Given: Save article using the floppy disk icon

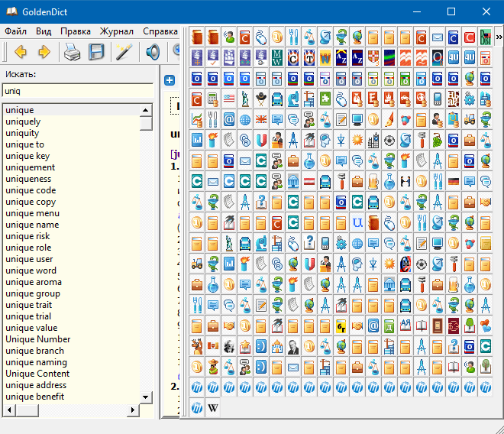Looking at the screenshot, I should click(x=95, y=52).
